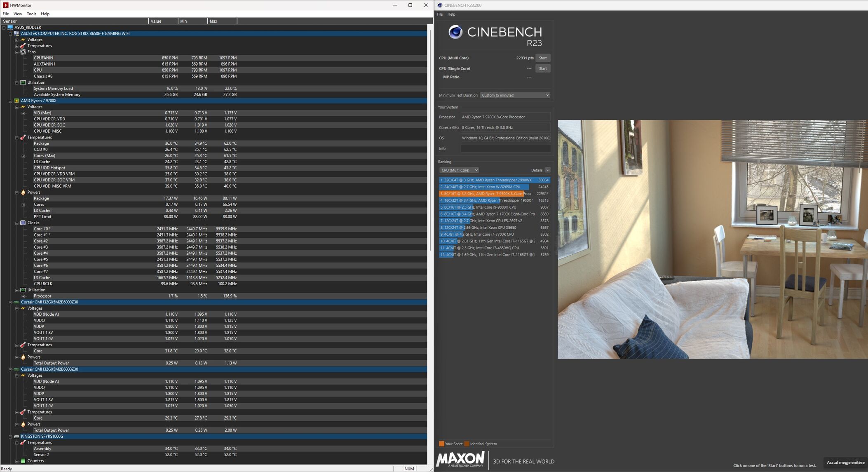Click the Info input field in Cinebench
The width and height of the screenshot is (868, 472).
pyautogui.click(x=505, y=148)
